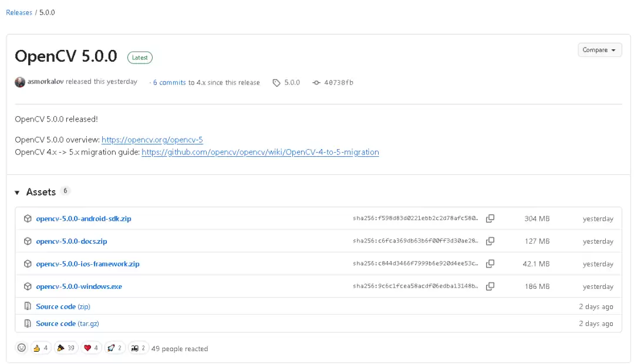
Task: Open the opencv.org/opencv-5 overview link
Action: coord(152,140)
